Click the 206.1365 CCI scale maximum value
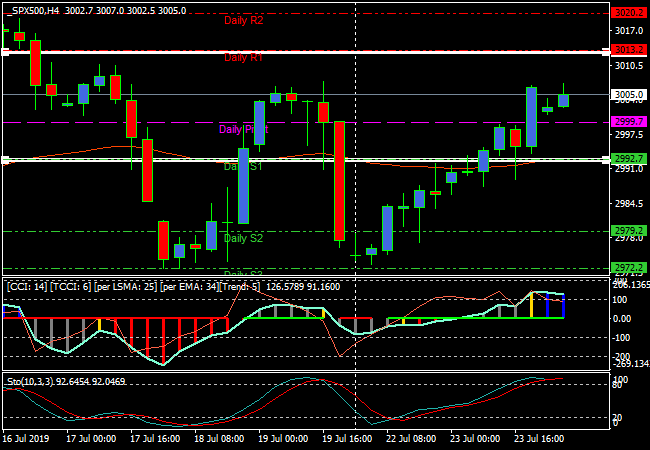The height and width of the screenshot is (450, 650). pos(632,285)
